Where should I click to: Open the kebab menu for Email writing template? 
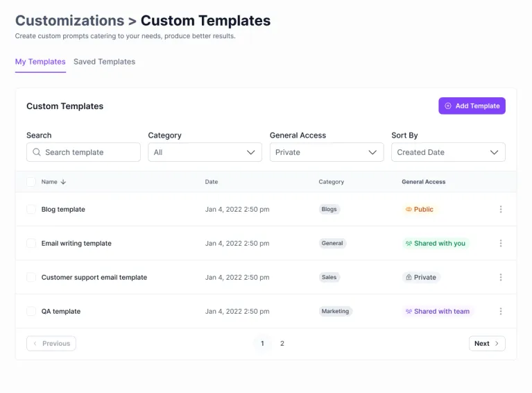coord(501,243)
